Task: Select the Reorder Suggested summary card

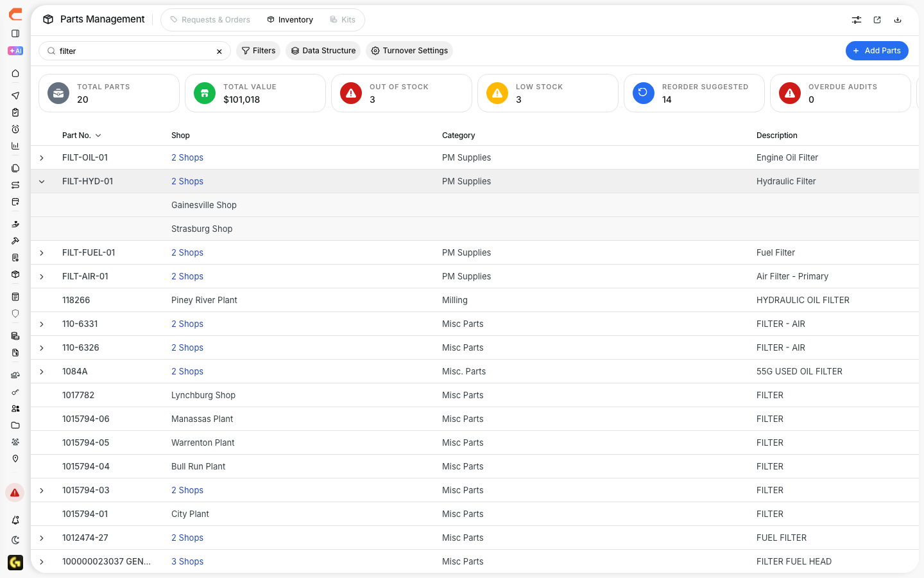Action: pos(694,93)
